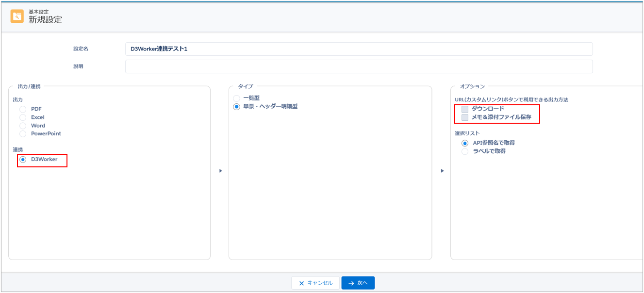The width and height of the screenshot is (644, 293).
Task: Click the 説明 description input field
Action: pos(359,66)
